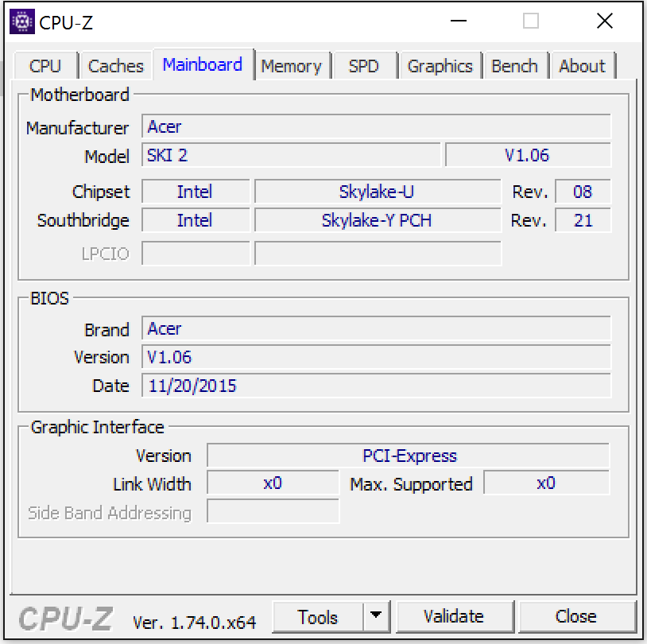Image resolution: width=647 pixels, height=644 pixels.
Task: Select the PCI-Express version field
Action: [x=408, y=456]
